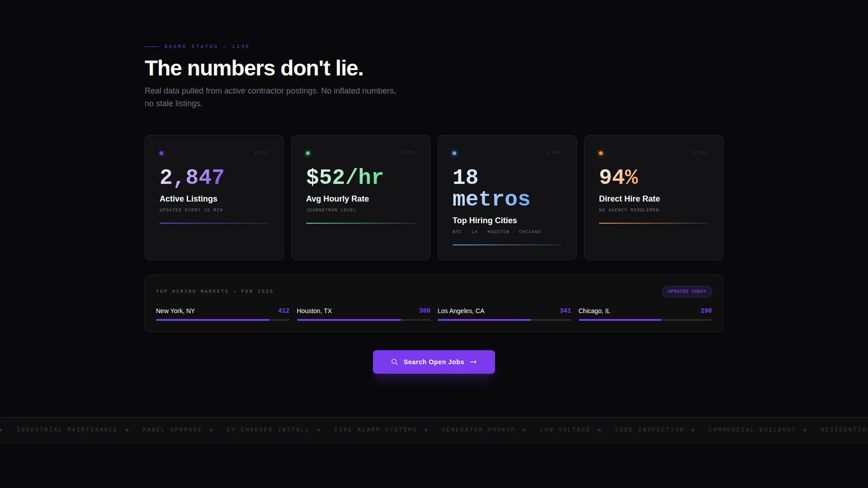This screenshot has width=868, height=488.
Task: Click FIRE ALARM SYSTEMS in the ticker
Action: [x=376, y=430]
